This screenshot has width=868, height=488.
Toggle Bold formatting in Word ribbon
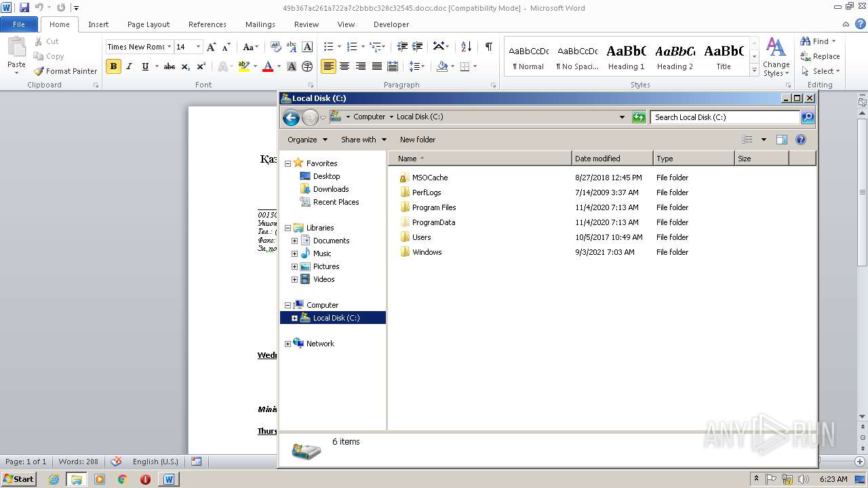[x=113, y=66]
